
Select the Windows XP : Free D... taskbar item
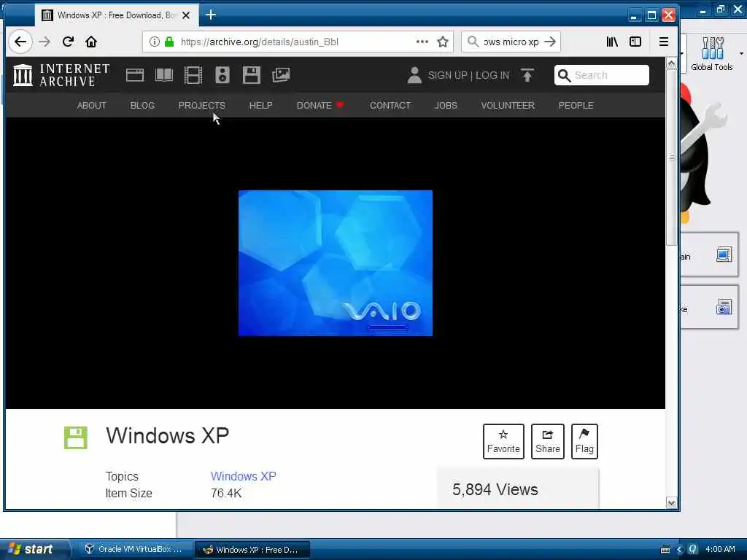(252, 550)
